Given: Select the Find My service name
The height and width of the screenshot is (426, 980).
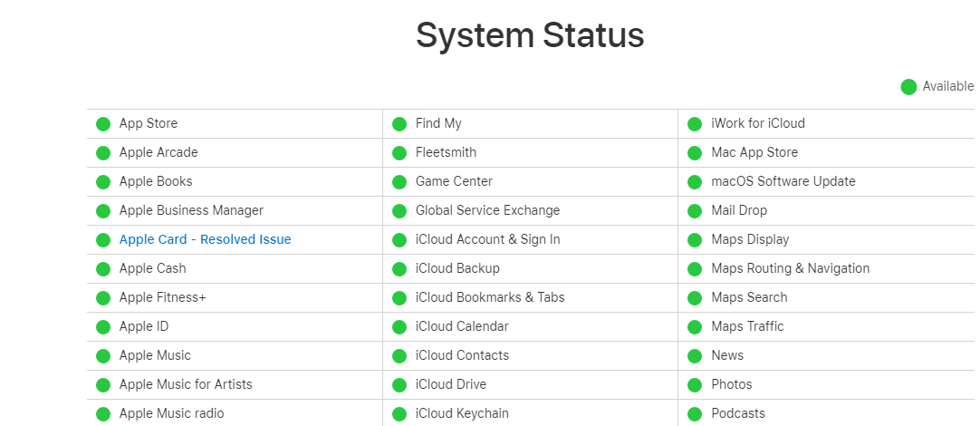Looking at the screenshot, I should (438, 123).
